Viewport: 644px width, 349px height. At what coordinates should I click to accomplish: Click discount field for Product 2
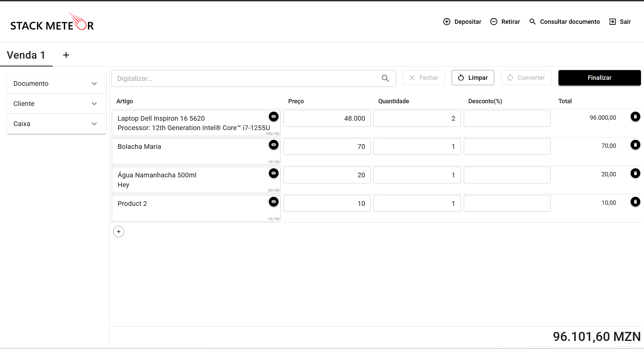tap(507, 203)
